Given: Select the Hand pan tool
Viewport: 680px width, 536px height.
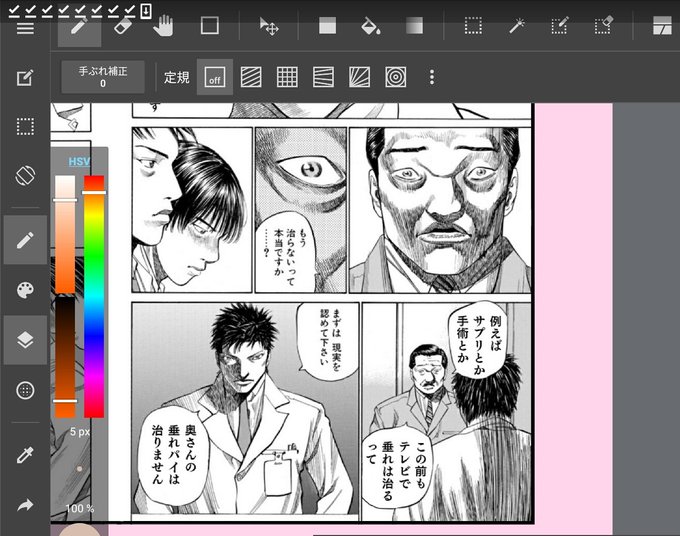Looking at the screenshot, I should point(164,26).
